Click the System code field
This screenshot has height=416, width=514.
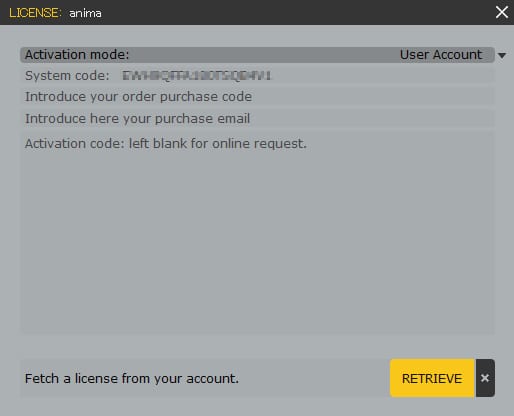[257, 76]
